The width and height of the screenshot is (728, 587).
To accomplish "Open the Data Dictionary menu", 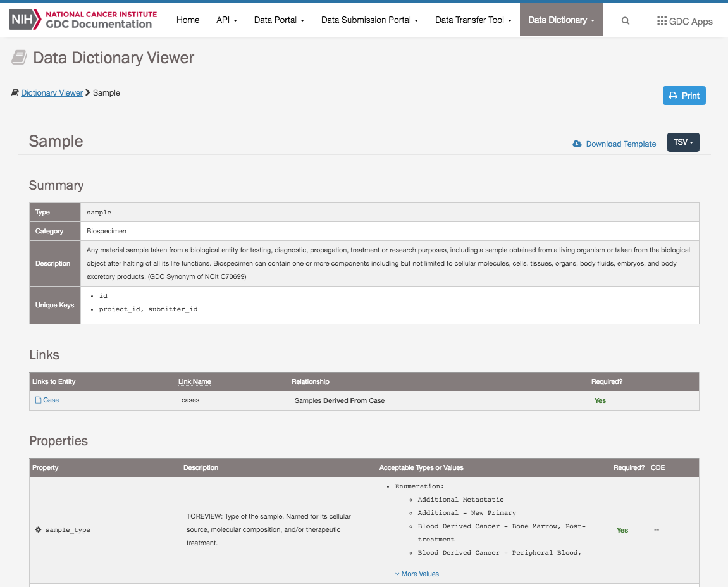I will (561, 20).
